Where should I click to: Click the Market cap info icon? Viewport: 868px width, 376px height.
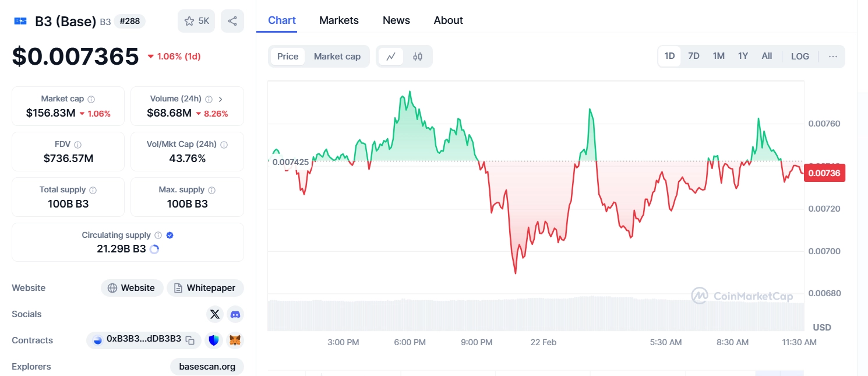click(x=91, y=99)
